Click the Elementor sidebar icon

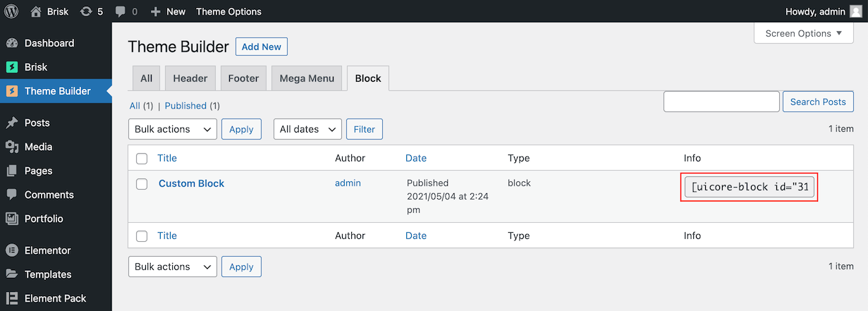pyautogui.click(x=12, y=250)
